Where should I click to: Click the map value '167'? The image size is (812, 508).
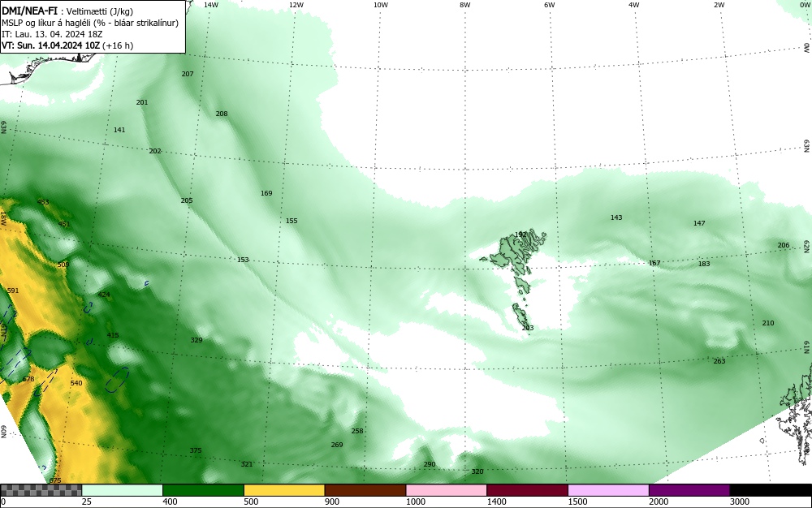point(654,263)
